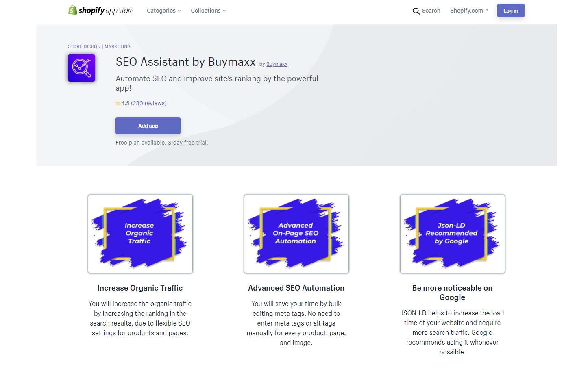Visit the Buymaxx developer link

277,64
